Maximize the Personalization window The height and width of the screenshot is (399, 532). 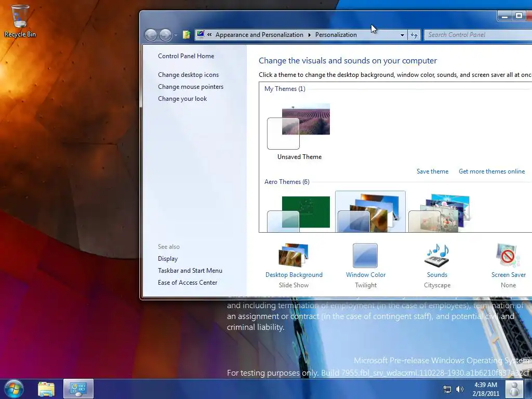519,16
